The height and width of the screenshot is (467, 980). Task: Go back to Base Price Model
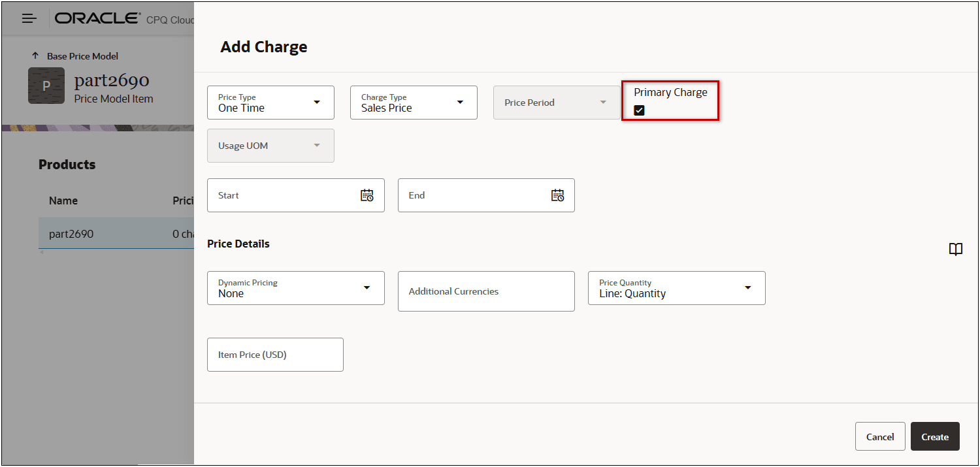82,56
